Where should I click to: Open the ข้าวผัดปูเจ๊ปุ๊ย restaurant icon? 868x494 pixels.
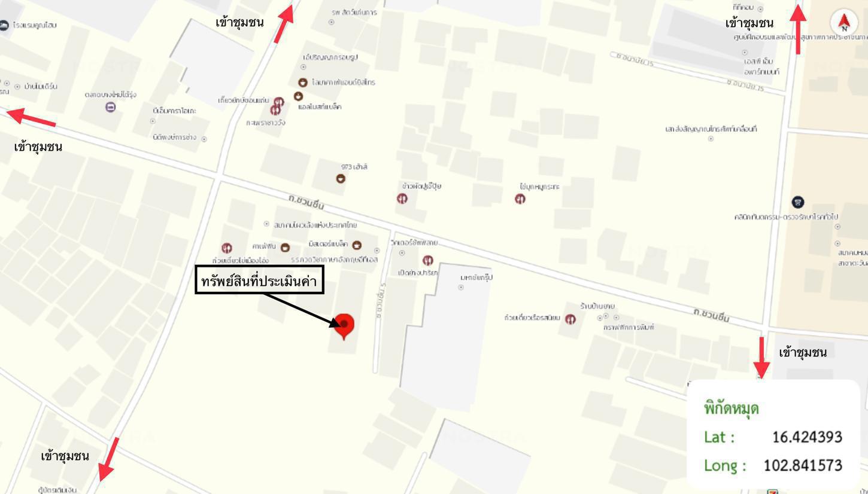point(402,199)
